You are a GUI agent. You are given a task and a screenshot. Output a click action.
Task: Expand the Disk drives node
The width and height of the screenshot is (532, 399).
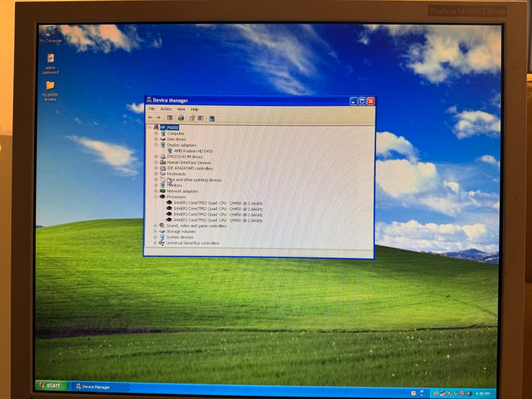coord(156,139)
